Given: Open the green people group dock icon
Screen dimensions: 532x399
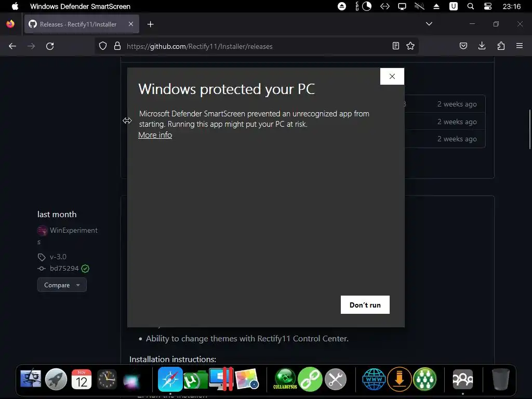Looking at the screenshot, I should 425,379.
